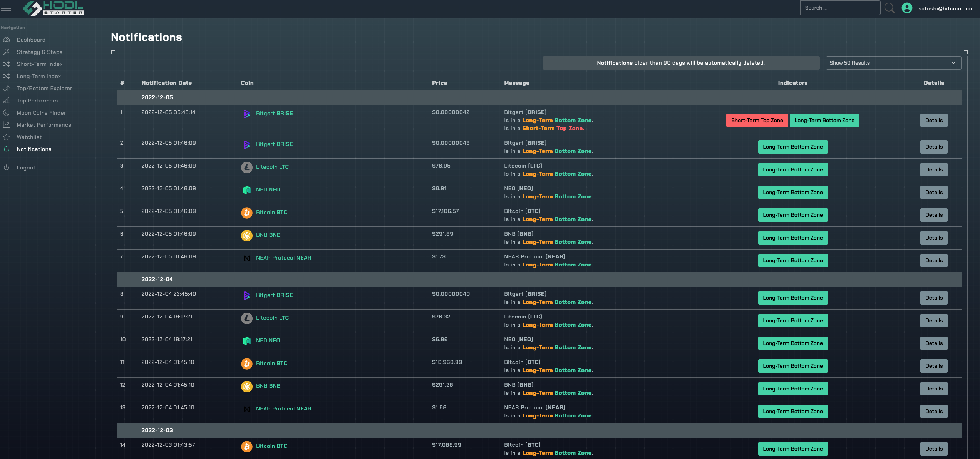Image resolution: width=980 pixels, height=459 pixels.
Task: Open Long-Term Index page
Action: (x=39, y=76)
